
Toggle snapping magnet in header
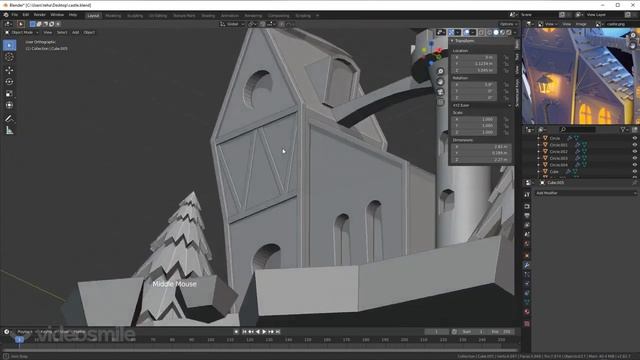[262, 24]
